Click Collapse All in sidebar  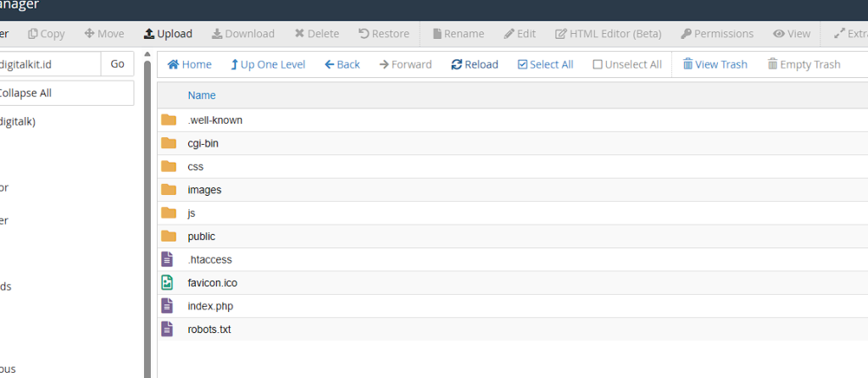coord(31,93)
